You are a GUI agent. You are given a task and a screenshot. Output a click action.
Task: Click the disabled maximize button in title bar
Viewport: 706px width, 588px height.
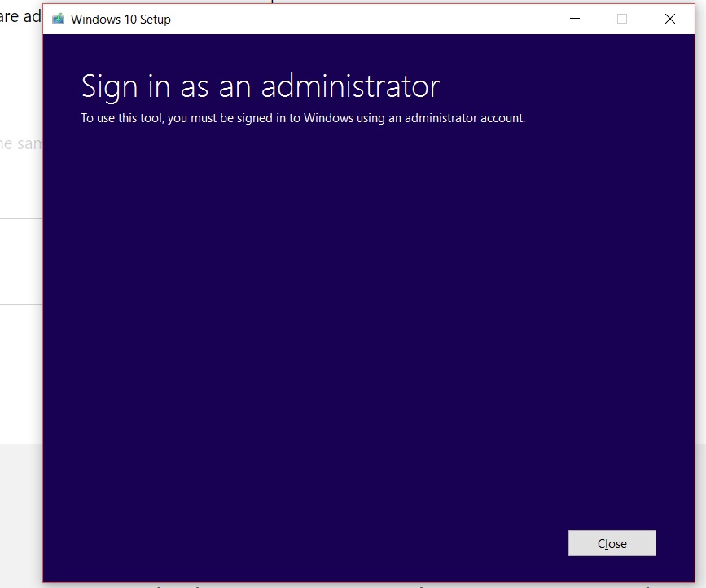[x=622, y=19]
